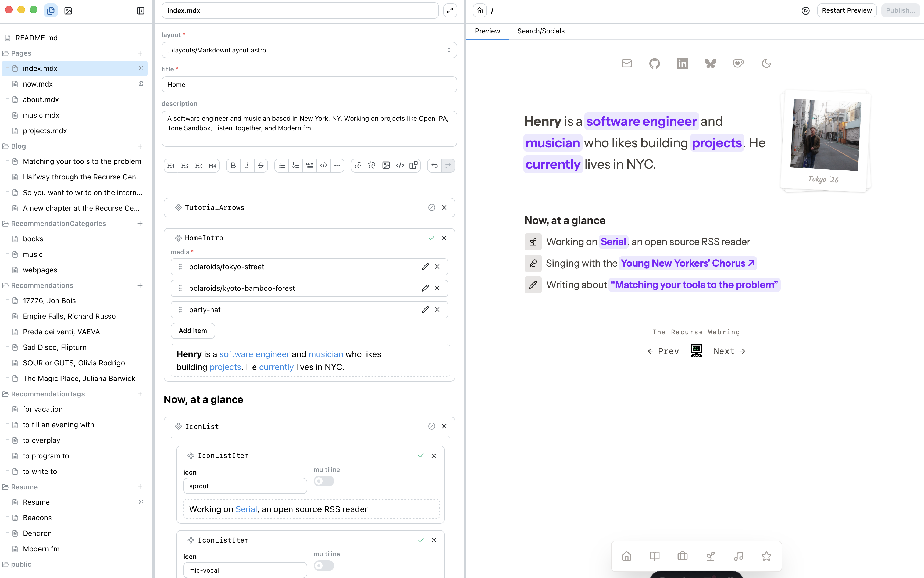The width and height of the screenshot is (924, 578).
Task: Toggle the green check on HomeIntro
Action: pyautogui.click(x=431, y=238)
